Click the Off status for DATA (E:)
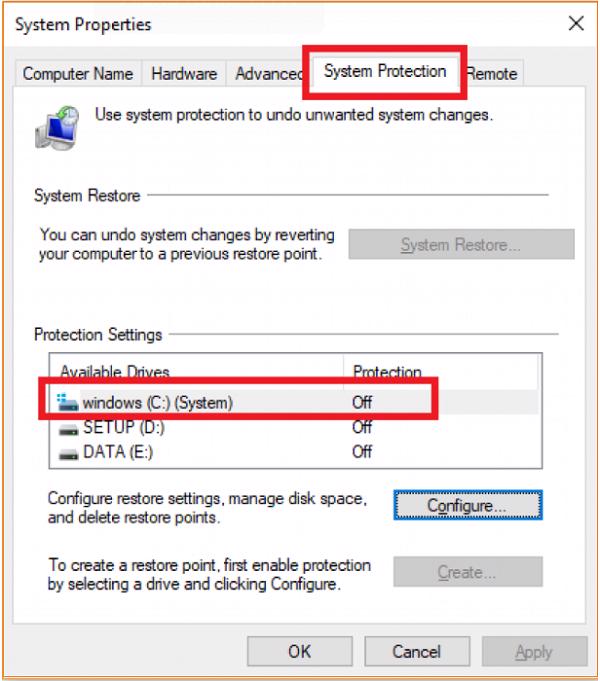This screenshot has height=681, width=600. [x=362, y=452]
